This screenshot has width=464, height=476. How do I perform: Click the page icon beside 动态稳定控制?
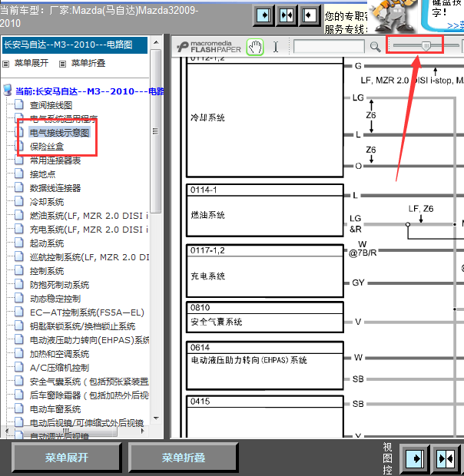coord(19,298)
